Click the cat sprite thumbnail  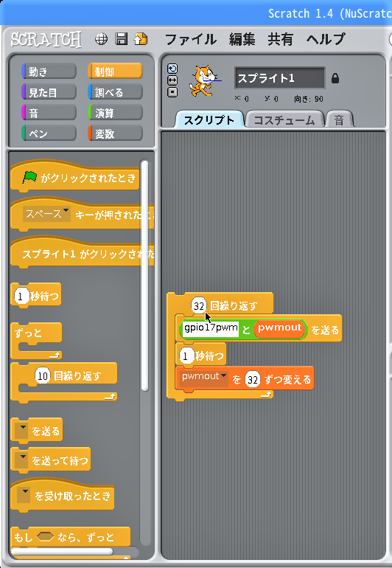(204, 80)
